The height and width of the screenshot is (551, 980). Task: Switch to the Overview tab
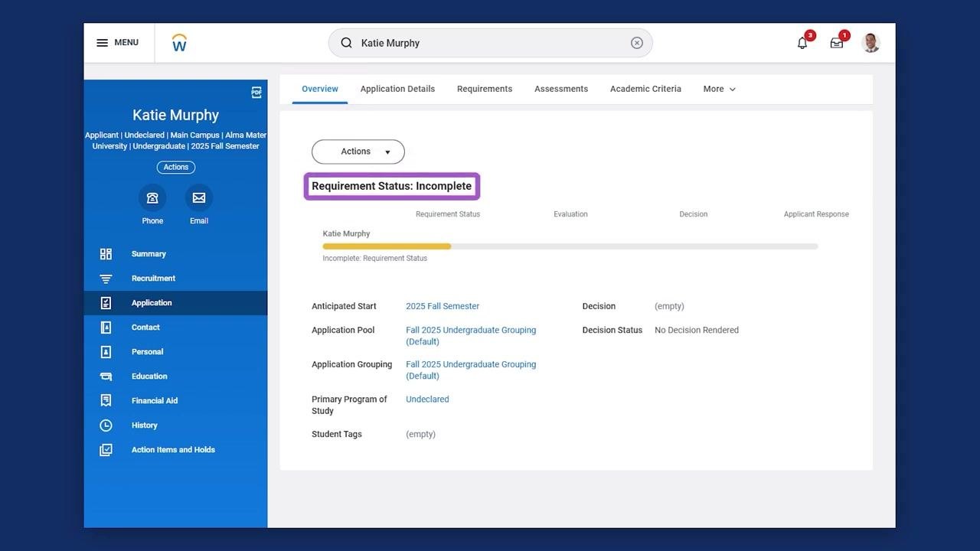320,89
